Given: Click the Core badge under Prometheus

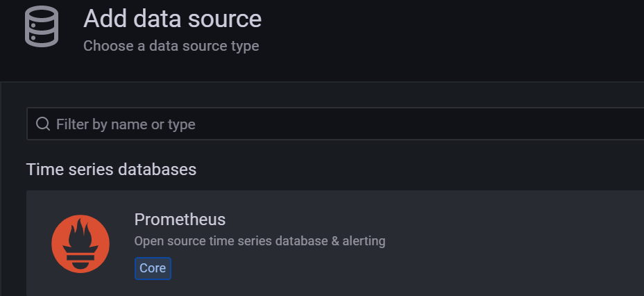Looking at the screenshot, I should coord(153,268).
